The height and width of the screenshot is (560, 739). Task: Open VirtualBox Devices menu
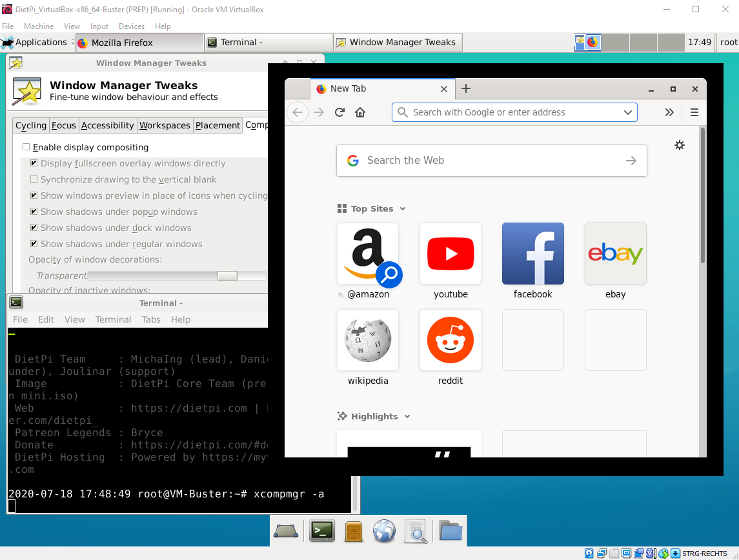pyautogui.click(x=132, y=26)
